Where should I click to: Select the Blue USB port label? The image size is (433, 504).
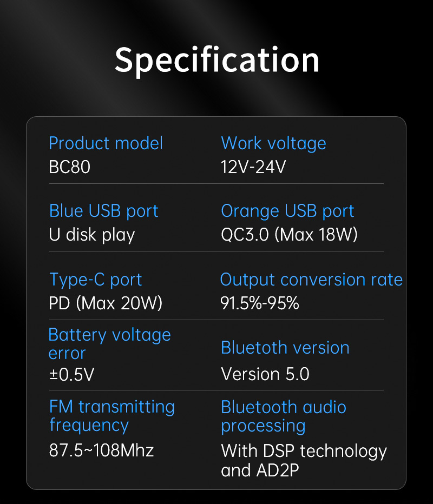click(103, 211)
